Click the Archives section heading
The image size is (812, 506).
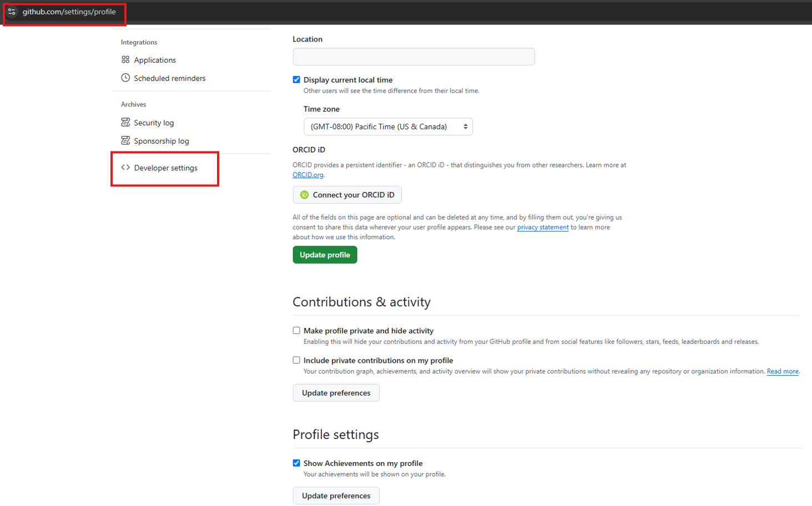(133, 104)
